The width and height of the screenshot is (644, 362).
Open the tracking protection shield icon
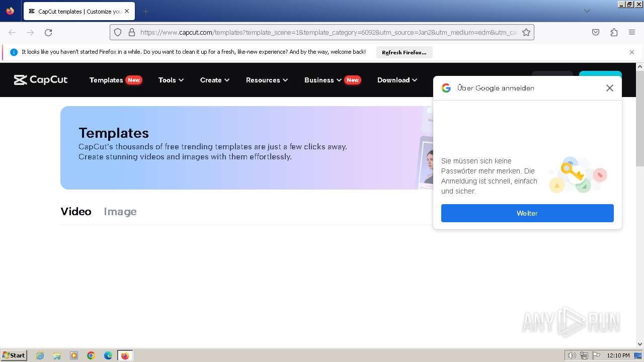pyautogui.click(x=118, y=32)
